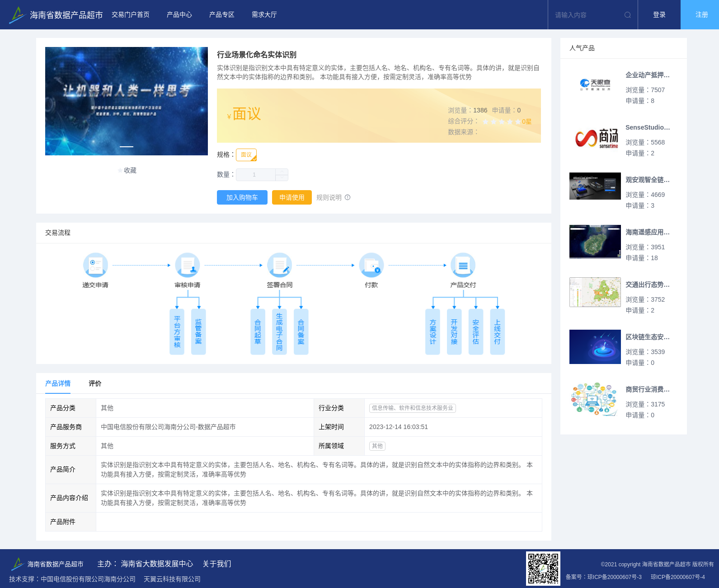
Task: Click the quantity input field
Action: [x=256, y=175]
